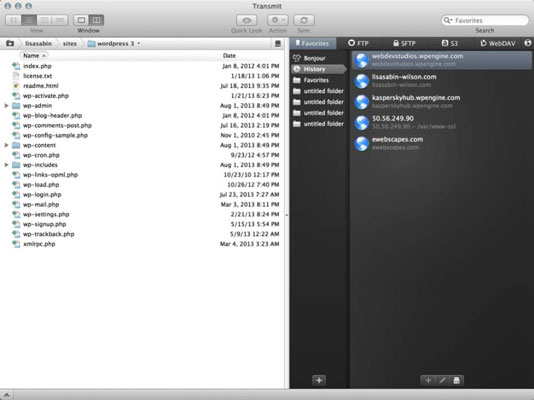
Task: Click the Sync button
Action: click(x=304, y=20)
